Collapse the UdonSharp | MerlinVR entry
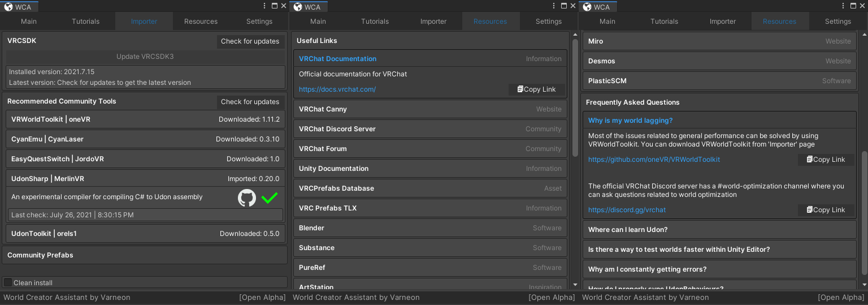 [145, 179]
